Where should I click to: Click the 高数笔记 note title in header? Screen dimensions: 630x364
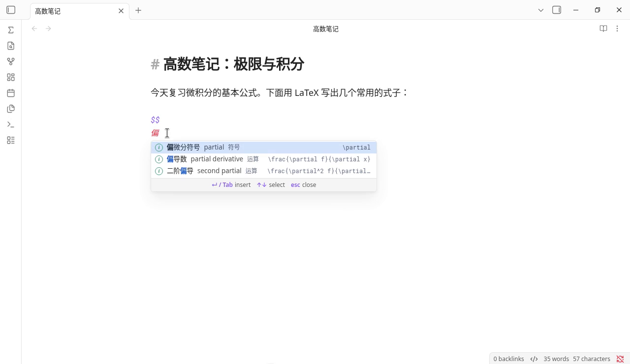click(x=326, y=29)
